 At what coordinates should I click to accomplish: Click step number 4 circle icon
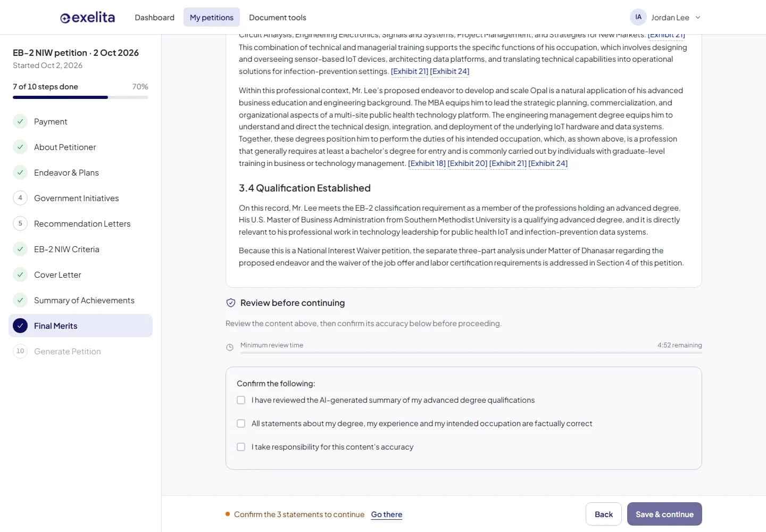pos(20,198)
